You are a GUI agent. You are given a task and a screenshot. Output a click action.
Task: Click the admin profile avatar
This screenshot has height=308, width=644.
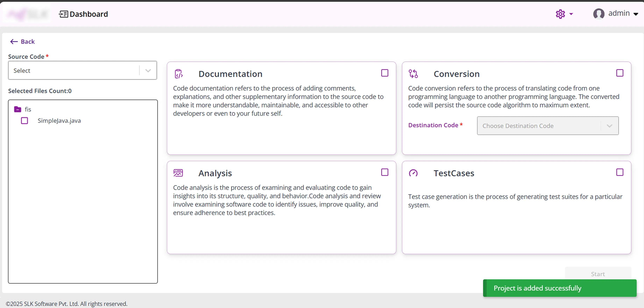tap(599, 14)
